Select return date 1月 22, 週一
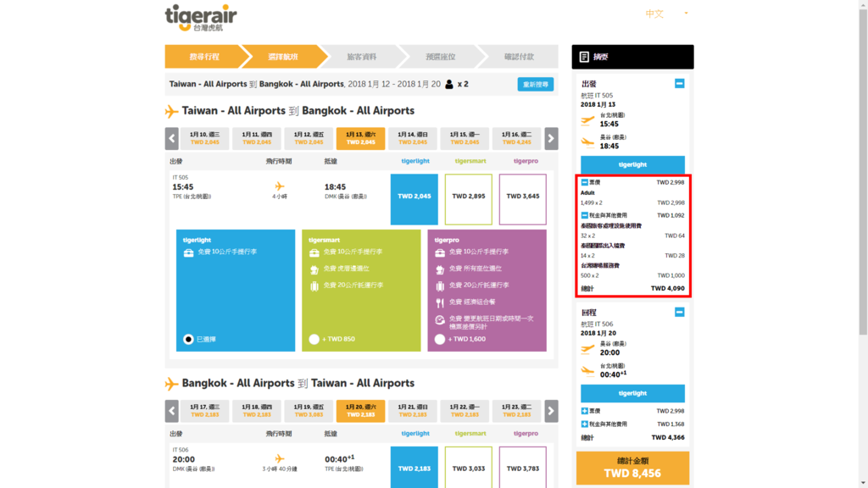Viewport: 868px width, 488px height. 465,411
